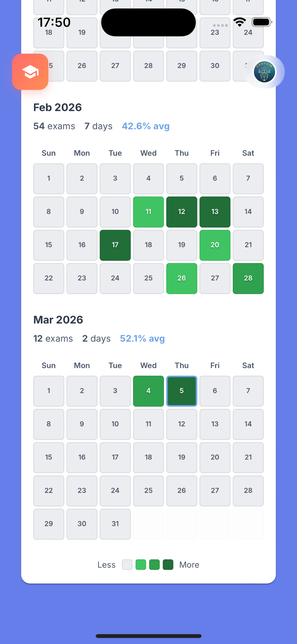Screen dimensions: 297x644
Task: Select the darkest green legend swatch
Action: pyautogui.click(x=168, y=565)
